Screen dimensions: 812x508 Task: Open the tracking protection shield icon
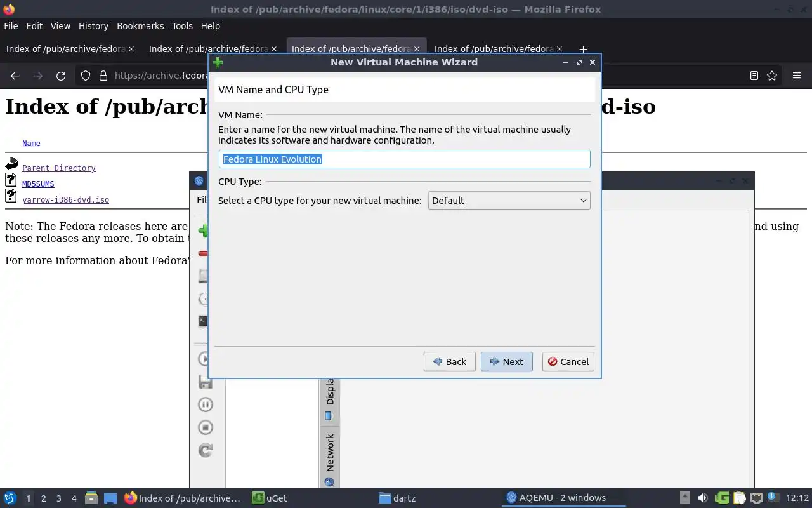pos(86,76)
